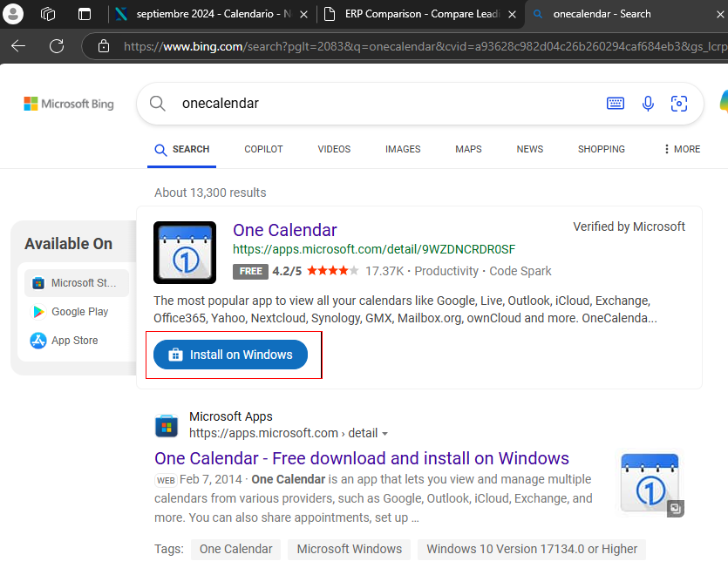Expand the apps.microsoft.com detail dropdown arrow

(384, 434)
